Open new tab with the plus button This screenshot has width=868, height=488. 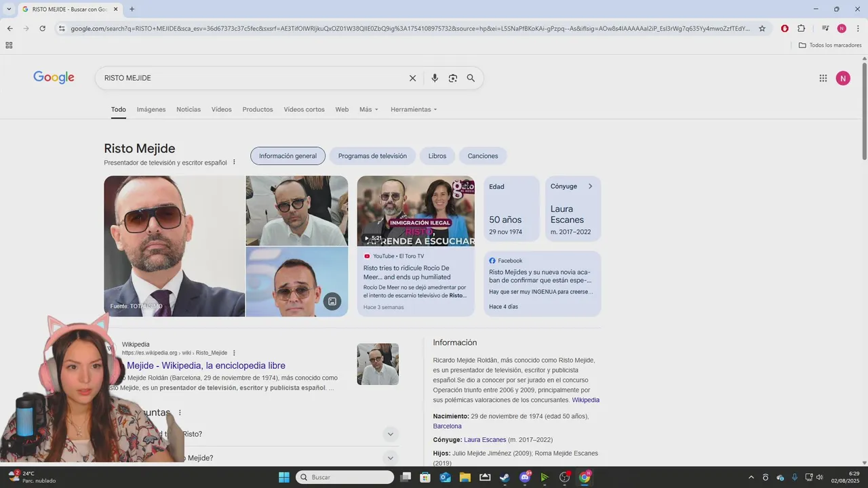(x=132, y=9)
